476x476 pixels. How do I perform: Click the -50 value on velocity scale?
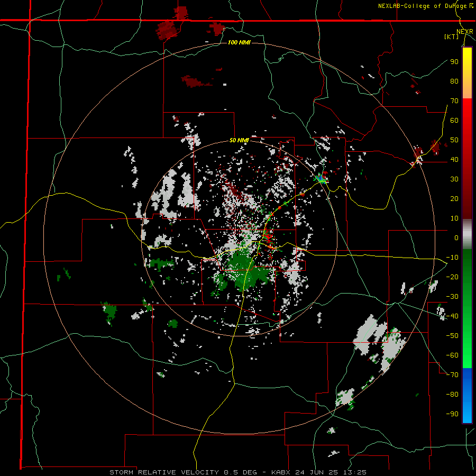452,335
